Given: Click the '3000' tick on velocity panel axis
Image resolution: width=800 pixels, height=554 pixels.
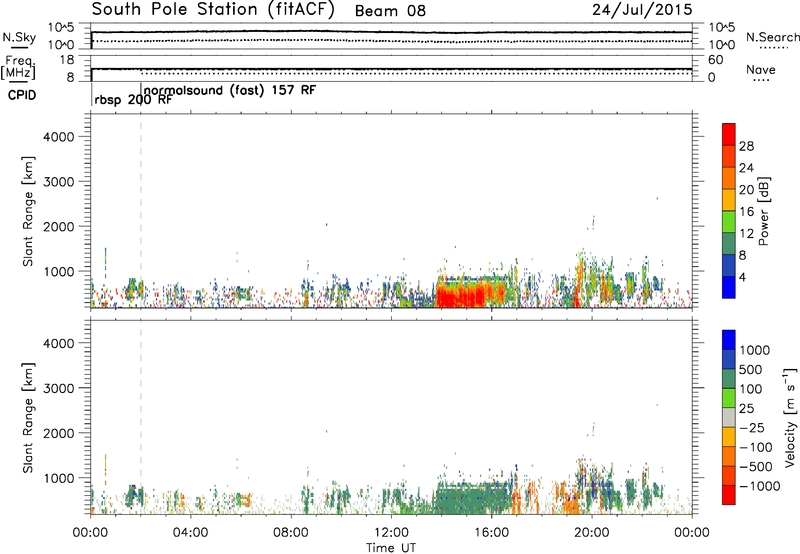Looking at the screenshot, I should pyautogui.click(x=58, y=388).
